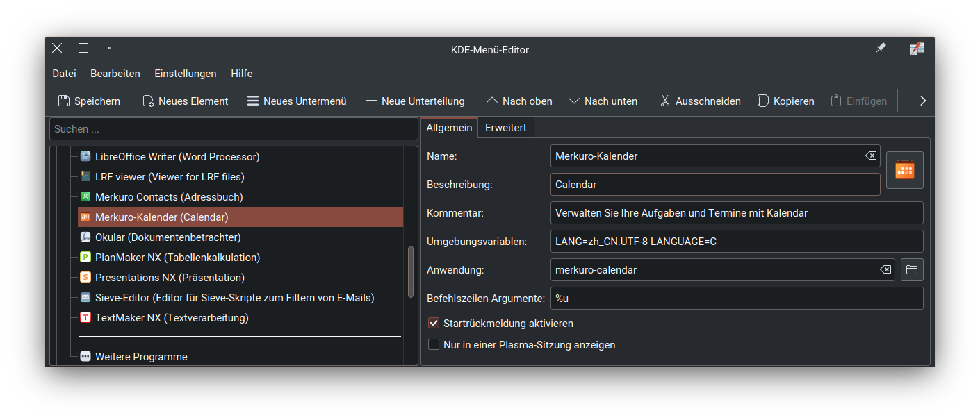Select Merkuro Contacts (Adressbuch) entry
The width and height of the screenshot is (980, 420).
[170, 197]
